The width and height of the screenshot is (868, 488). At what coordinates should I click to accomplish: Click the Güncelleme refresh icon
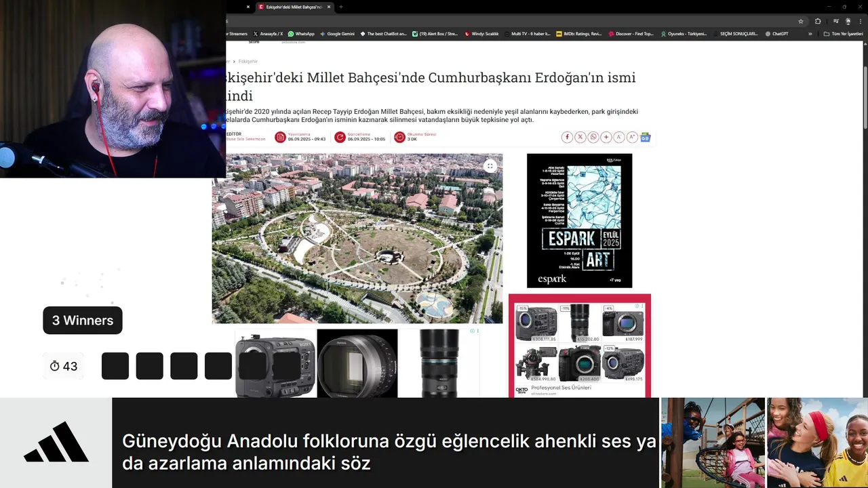[x=340, y=137]
